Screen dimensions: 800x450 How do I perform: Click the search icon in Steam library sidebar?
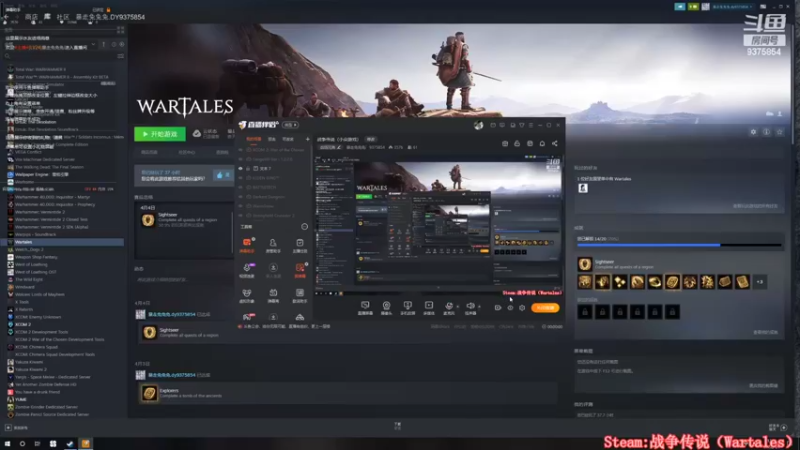pos(7,56)
